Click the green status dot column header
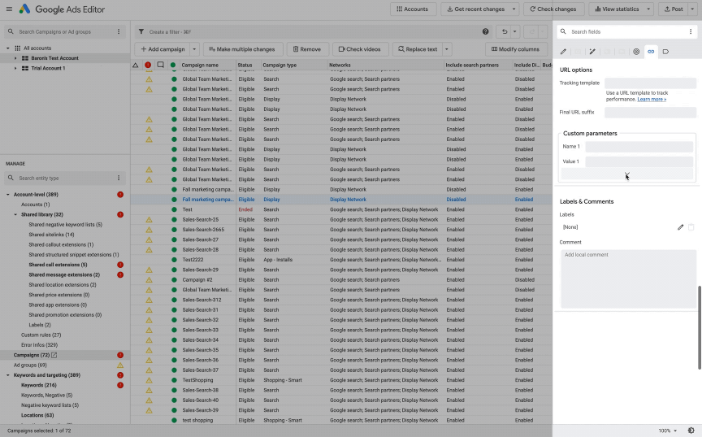The height and width of the screenshot is (437, 702). 173,65
